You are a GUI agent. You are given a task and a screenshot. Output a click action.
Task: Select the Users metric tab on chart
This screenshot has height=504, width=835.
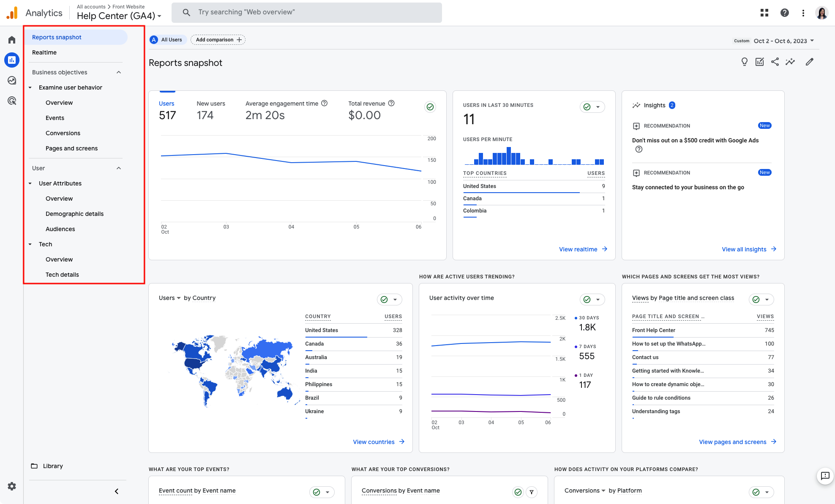click(x=167, y=110)
